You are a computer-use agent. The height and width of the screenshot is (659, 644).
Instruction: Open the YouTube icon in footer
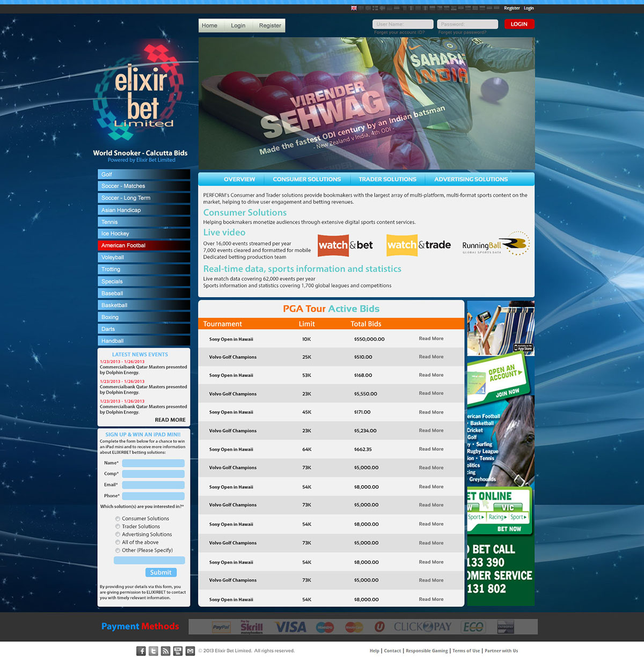(178, 651)
